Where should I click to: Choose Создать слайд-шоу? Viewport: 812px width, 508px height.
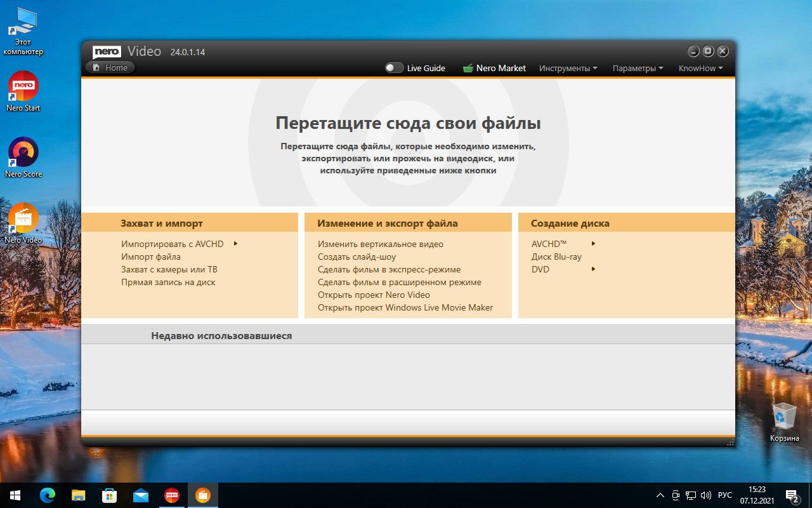click(357, 257)
